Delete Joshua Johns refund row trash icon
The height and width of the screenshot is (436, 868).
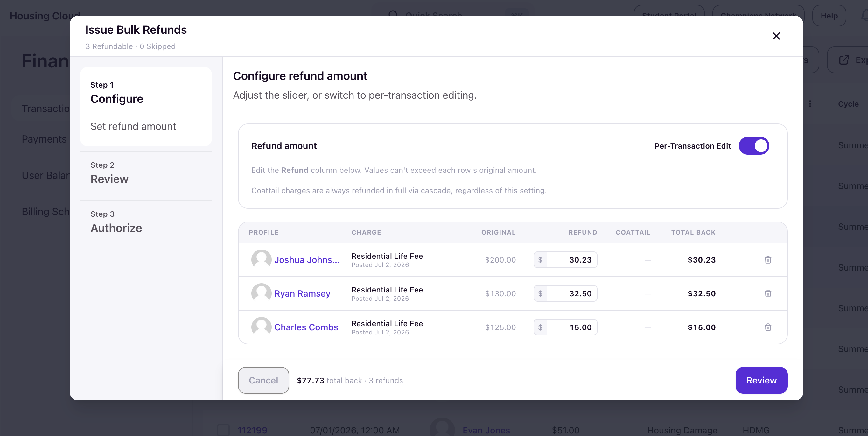pos(768,260)
